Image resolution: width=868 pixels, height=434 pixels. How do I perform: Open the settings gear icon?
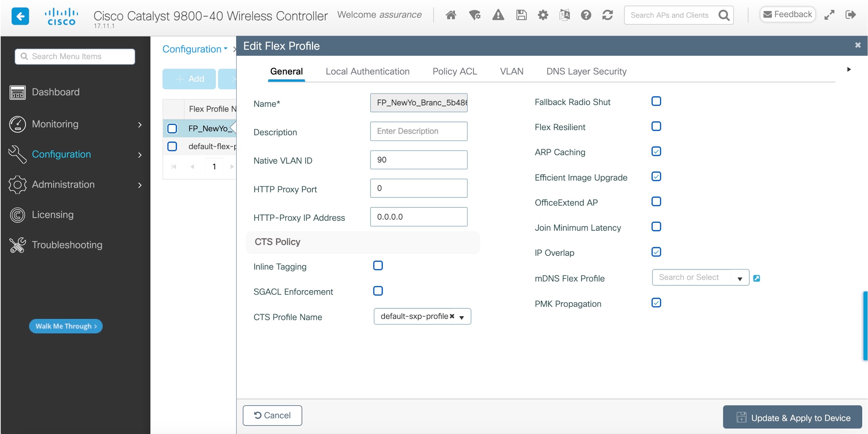543,15
